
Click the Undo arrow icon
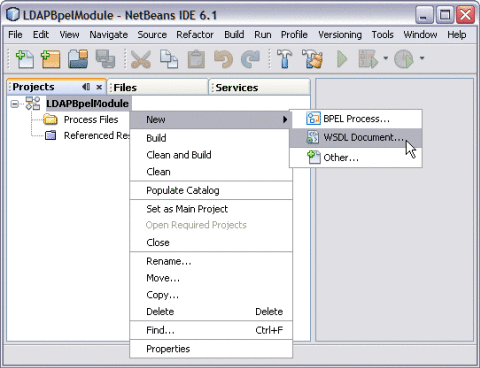[x=223, y=59]
